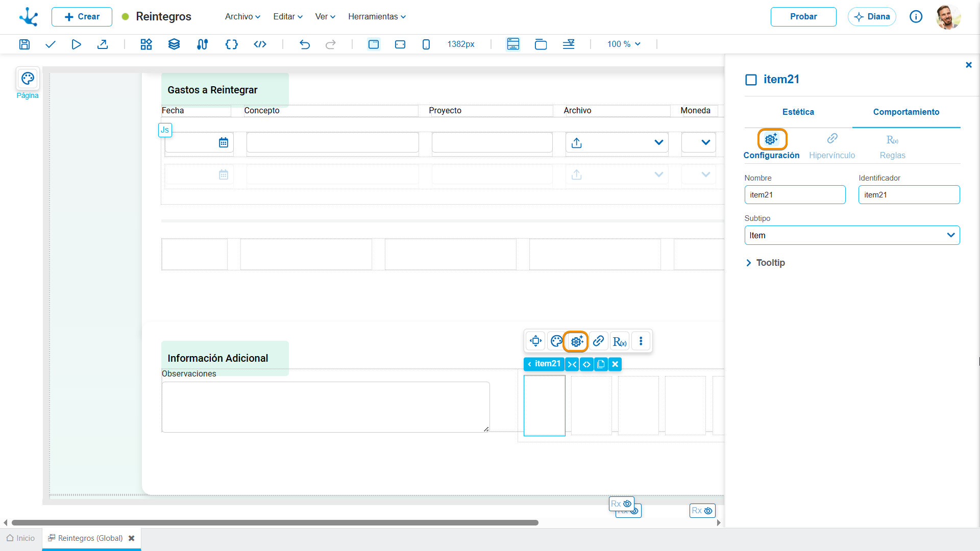The height and width of the screenshot is (551, 980).
Task: Expand the Tooltip section
Action: pos(765,263)
